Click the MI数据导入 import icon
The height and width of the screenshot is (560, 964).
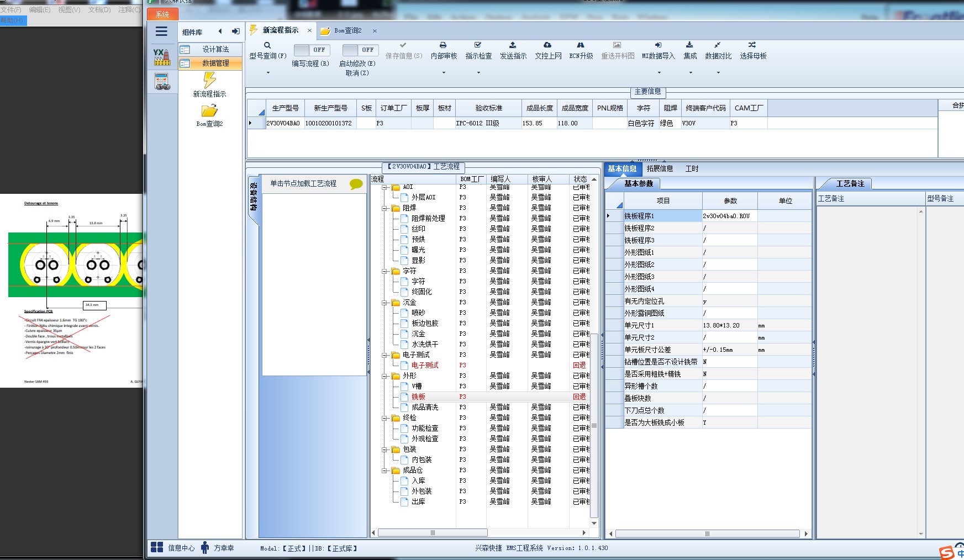tap(658, 45)
